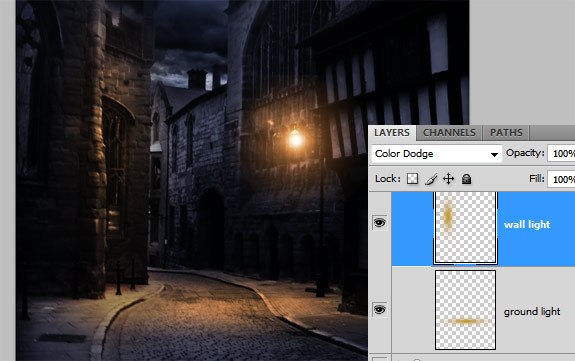575x361 pixels.
Task: Click the glowing street lamp in canvas
Action: coord(296,139)
